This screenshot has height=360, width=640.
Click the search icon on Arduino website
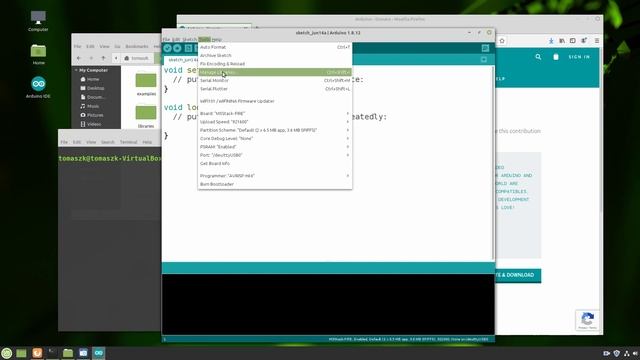click(538, 57)
